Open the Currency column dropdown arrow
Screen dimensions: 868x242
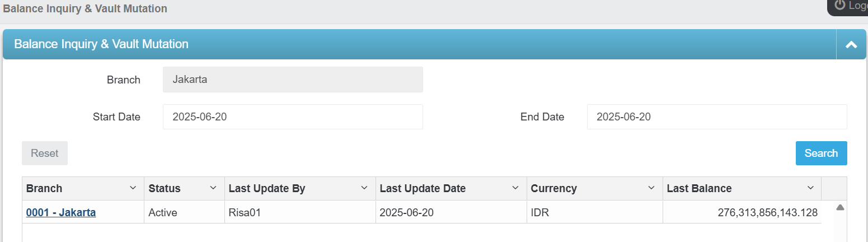[651, 188]
